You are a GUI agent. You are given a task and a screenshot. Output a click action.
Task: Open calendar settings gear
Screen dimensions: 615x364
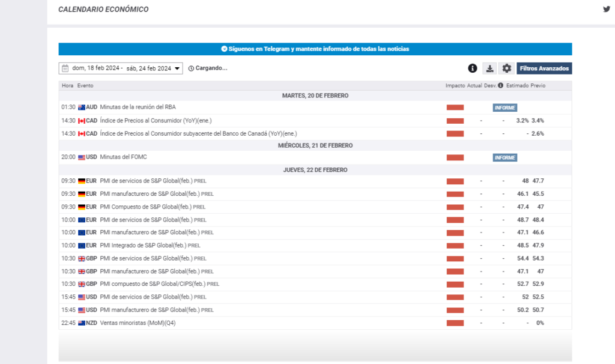pyautogui.click(x=506, y=68)
